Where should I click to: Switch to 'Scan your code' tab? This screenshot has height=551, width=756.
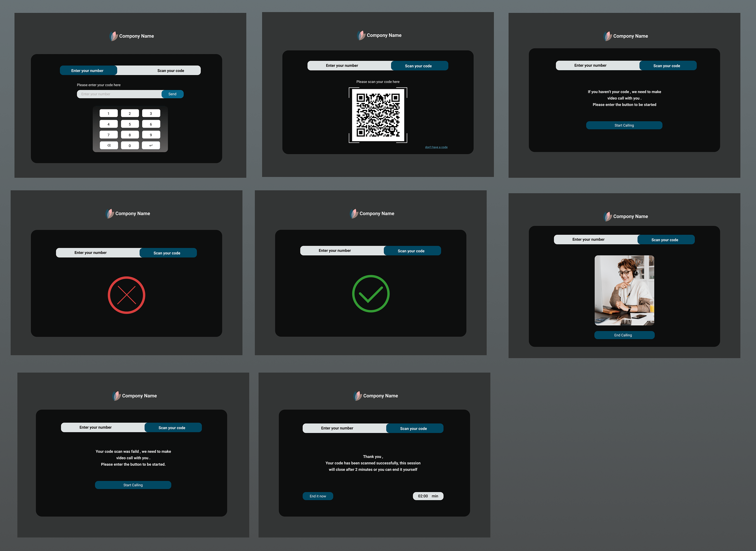tap(171, 70)
